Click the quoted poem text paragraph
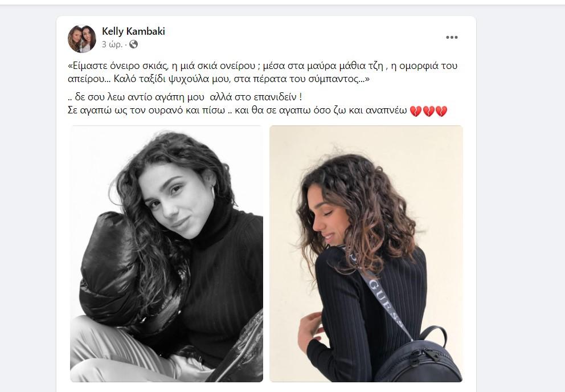 [x=263, y=72]
